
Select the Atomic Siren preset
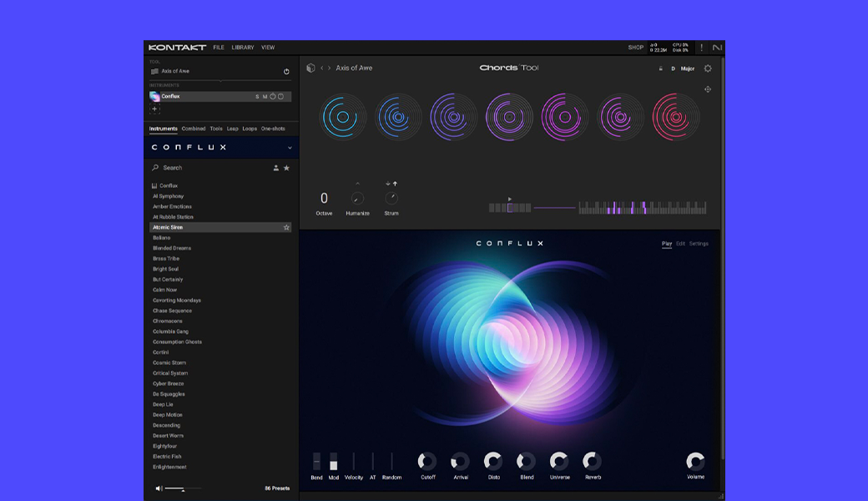click(220, 227)
